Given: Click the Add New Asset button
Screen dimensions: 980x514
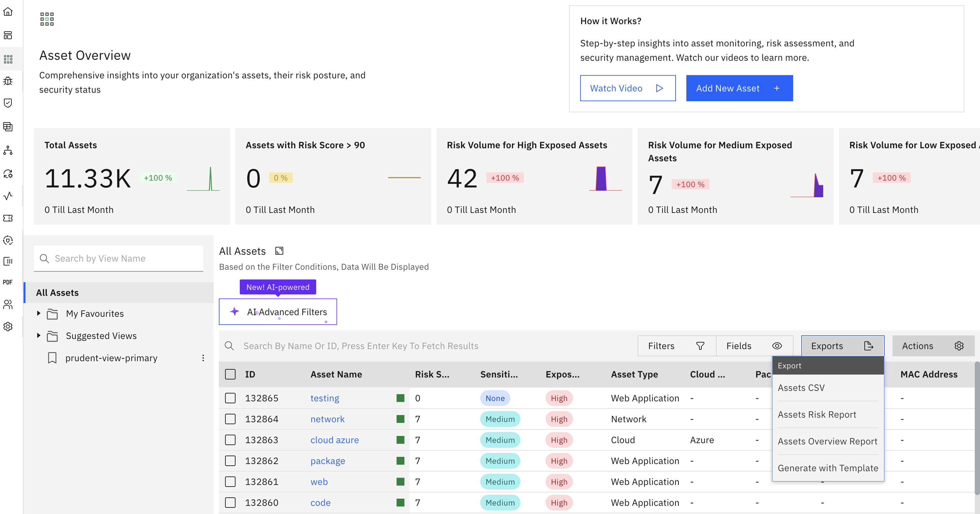Looking at the screenshot, I should point(739,88).
